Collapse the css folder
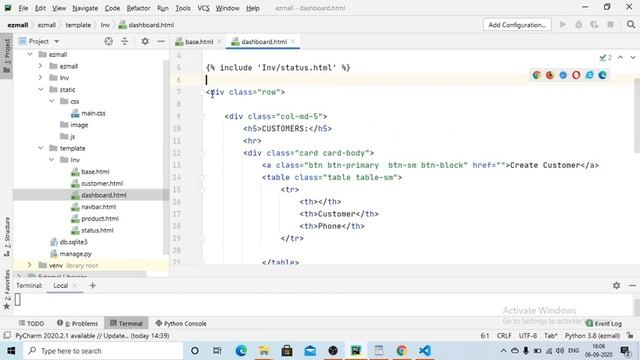Image resolution: width=640 pixels, height=360 pixels. pos(51,101)
